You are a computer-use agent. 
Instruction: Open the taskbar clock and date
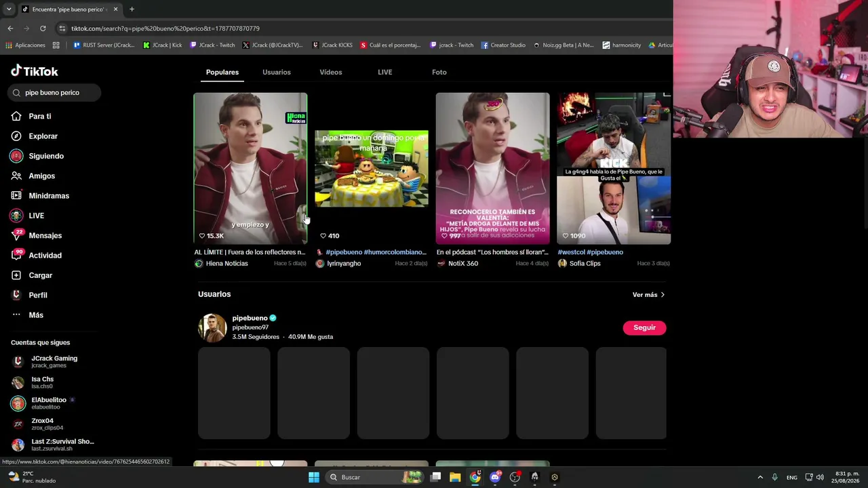pyautogui.click(x=846, y=477)
